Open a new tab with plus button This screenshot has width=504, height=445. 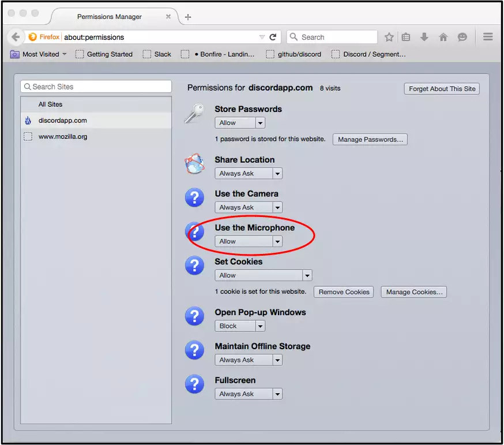pos(188,17)
